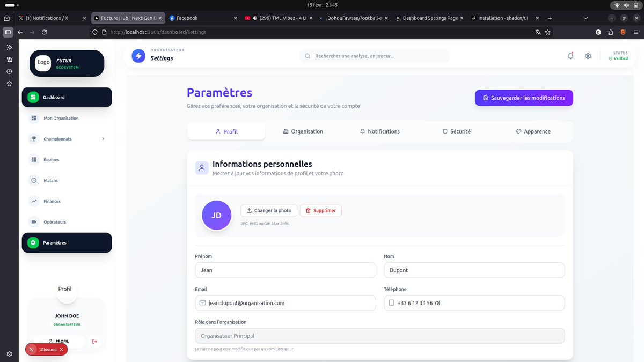Click the Supprimer photo button
The height and width of the screenshot is (362, 644).
click(320, 211)
